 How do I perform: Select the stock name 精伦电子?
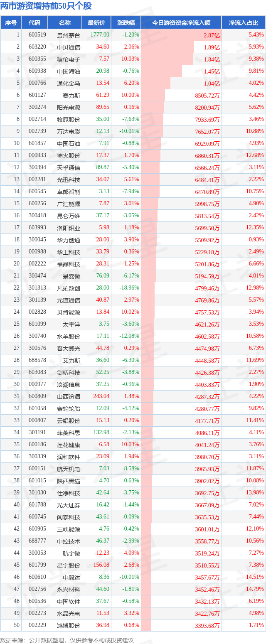69,59
